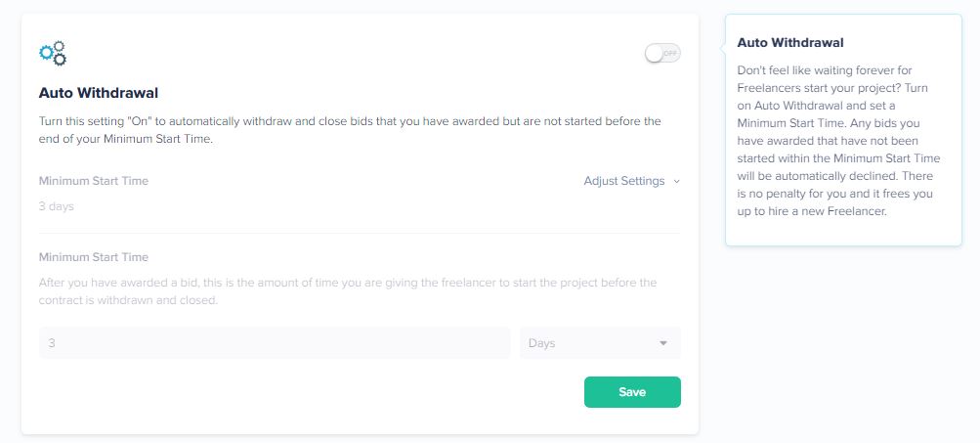Click the text starting "After you have awarded"
This screenshot has height=443, width=980.
[348, 291]
